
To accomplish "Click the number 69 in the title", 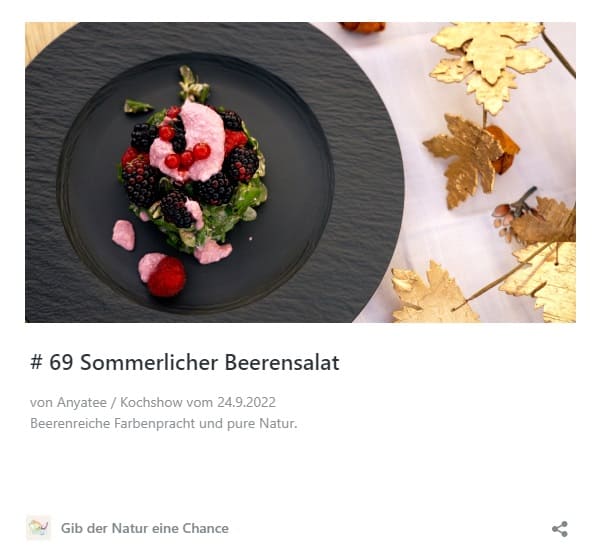I will click(x=61, y=362).
